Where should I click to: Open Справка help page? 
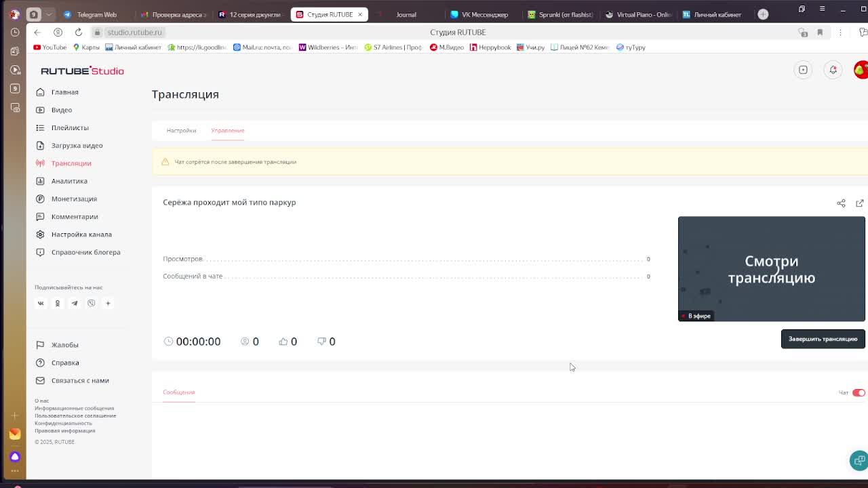[64, 363]
